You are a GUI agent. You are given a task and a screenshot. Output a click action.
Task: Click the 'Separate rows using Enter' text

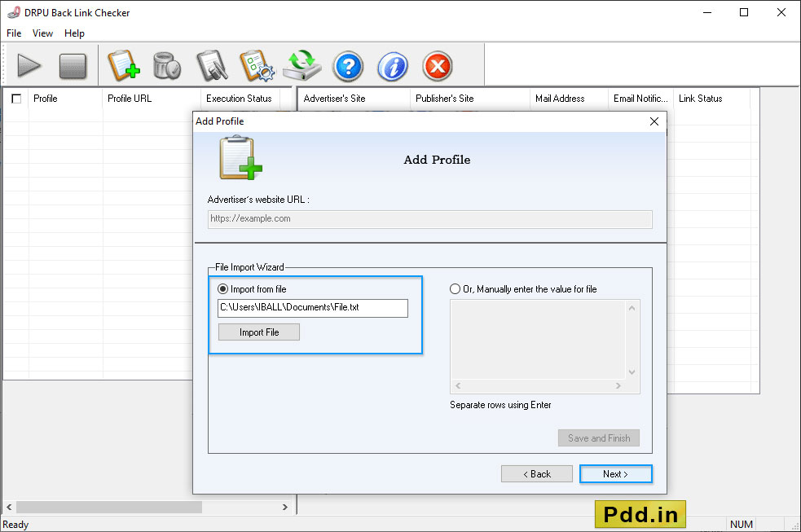tap(500, 405)
